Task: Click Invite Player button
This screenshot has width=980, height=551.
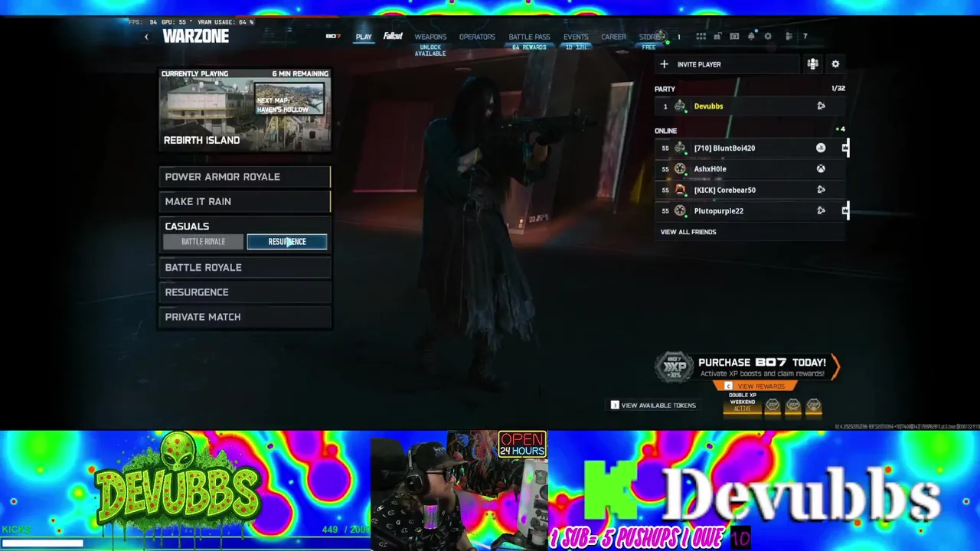Action: pyautogui.click(x=727, y=64)
